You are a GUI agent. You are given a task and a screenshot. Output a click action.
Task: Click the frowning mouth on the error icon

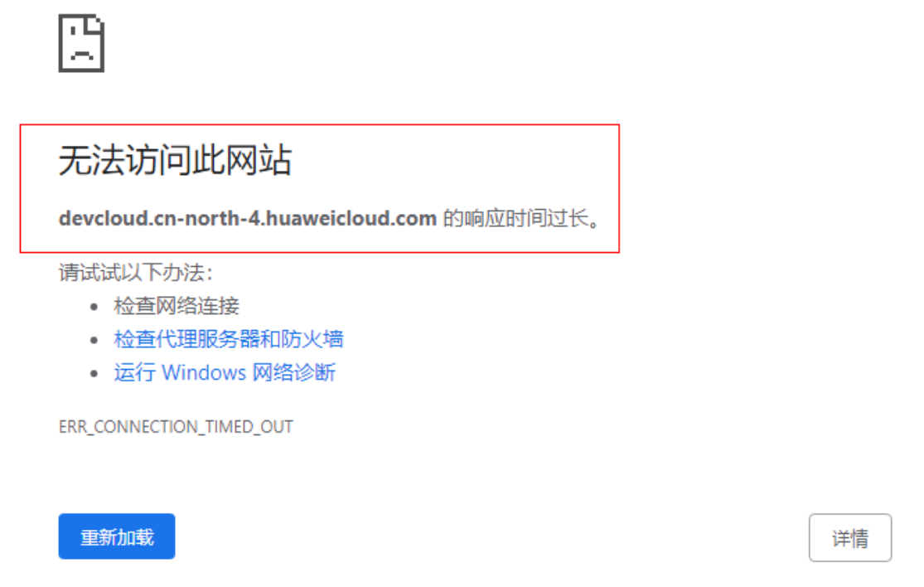[81, 55]
